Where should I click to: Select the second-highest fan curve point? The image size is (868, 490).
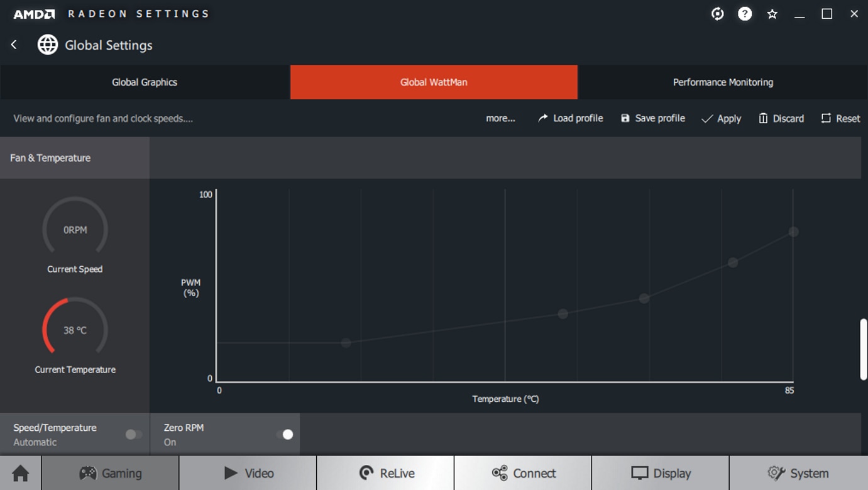pos(733,262)
